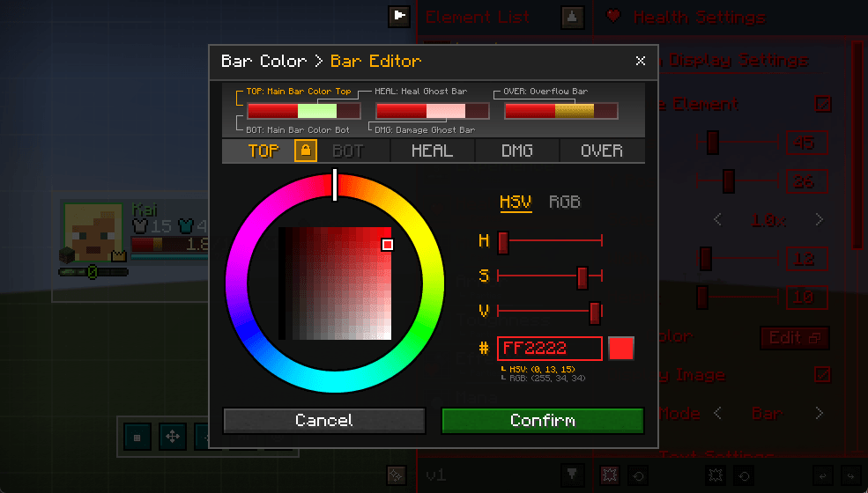
Task: Click the redo arrow icon bottom right
Action: click(851, 476)
